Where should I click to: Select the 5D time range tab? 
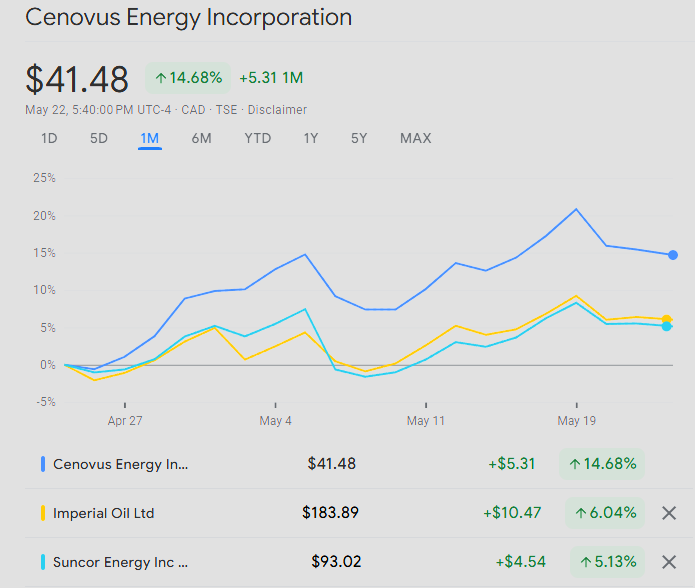[x=99, y=138]
